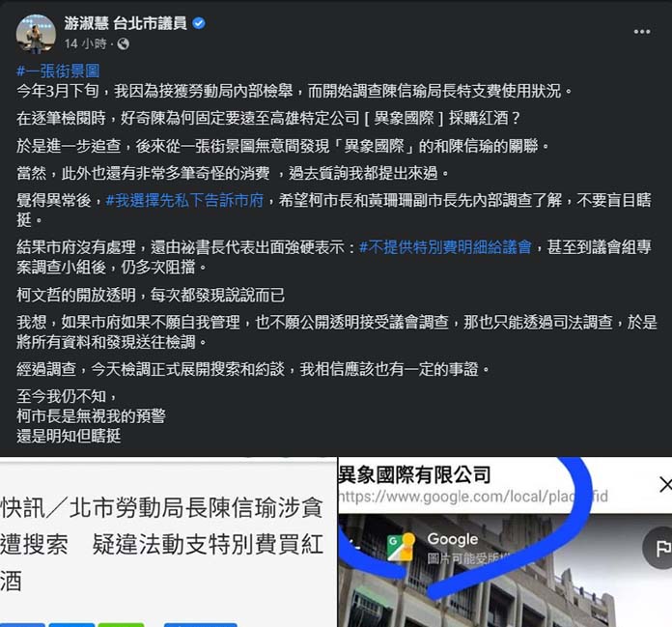
Task: Open the author's profile picture
Action: click(x=36, y=34)
